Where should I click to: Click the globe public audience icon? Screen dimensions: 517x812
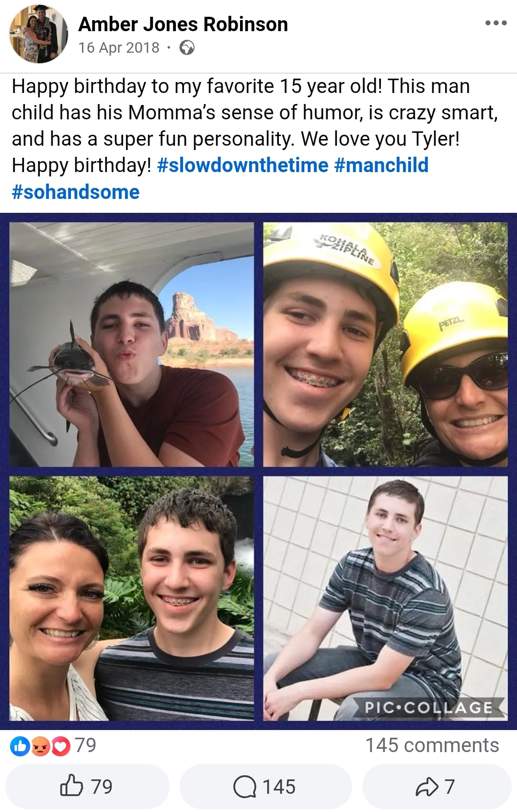click(x=187, y=48)
